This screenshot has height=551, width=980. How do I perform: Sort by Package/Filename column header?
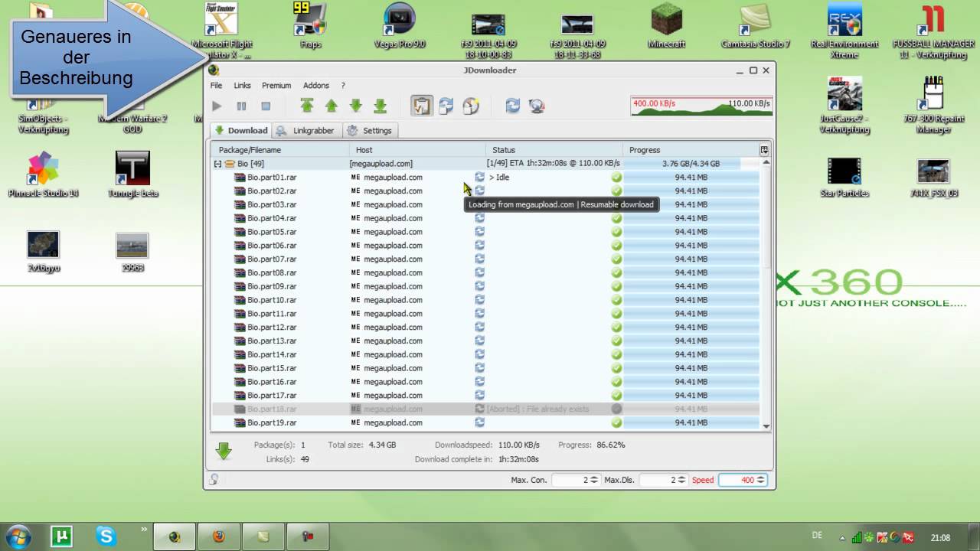[x=280, y=150]
